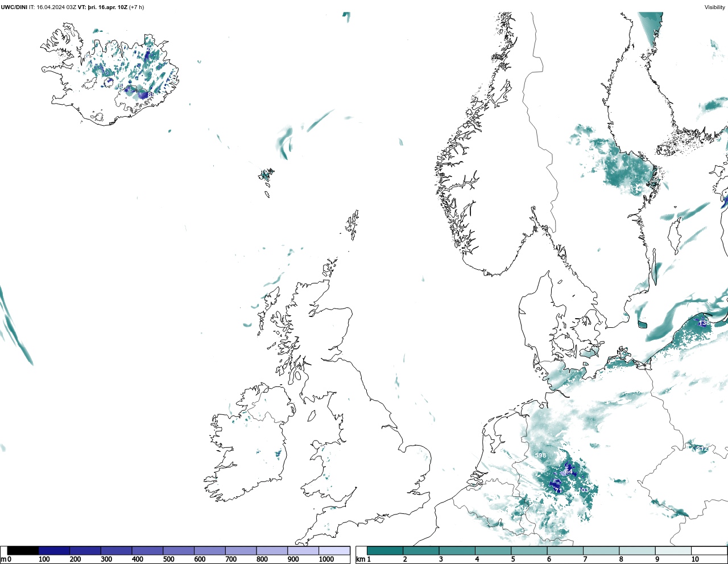Viewport: 728px width, 564px height.
Task: Click the '(+7 h)' forecast offset text
Action: pyautogui.click(x=136, y=7)
